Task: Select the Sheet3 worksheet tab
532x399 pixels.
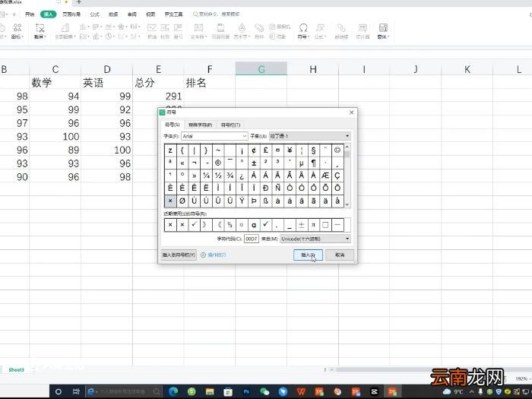Action: (x=16, y=370)
